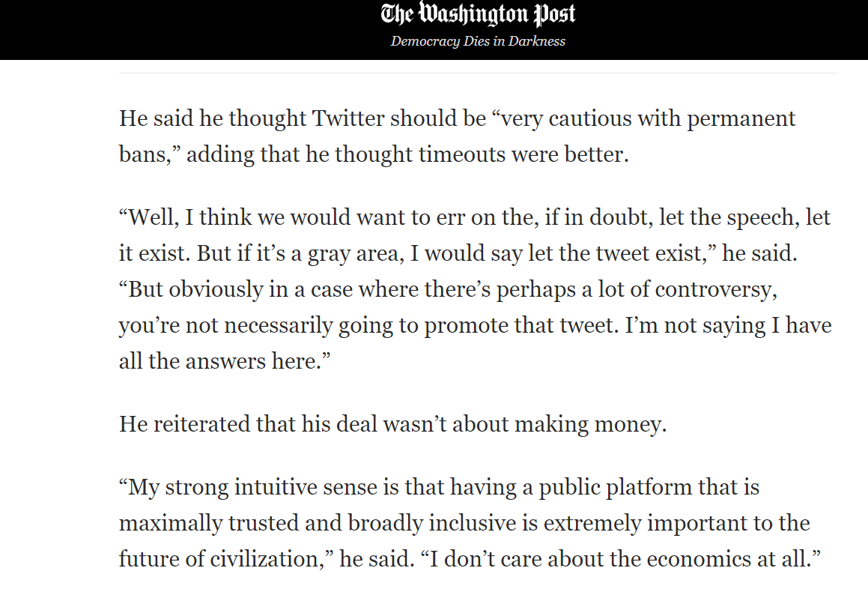The width and height of the screenshot is (868, 601).
Task: Click the 'Democracy Dies in Darkness' tagline
Action: pyautogui.click(x=478, y=41)
